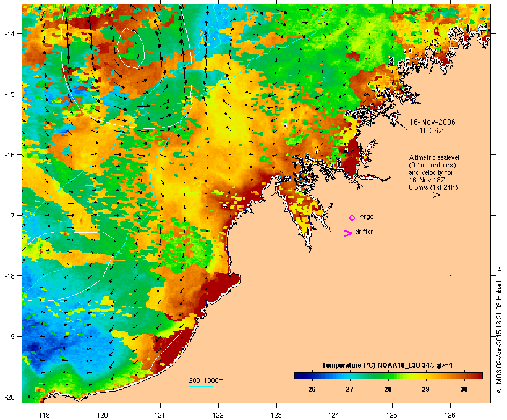Click the small closed white sea-level contour near 14°S
The width and height of the screenshot is (507, 420).
click(x=130, y=48)
